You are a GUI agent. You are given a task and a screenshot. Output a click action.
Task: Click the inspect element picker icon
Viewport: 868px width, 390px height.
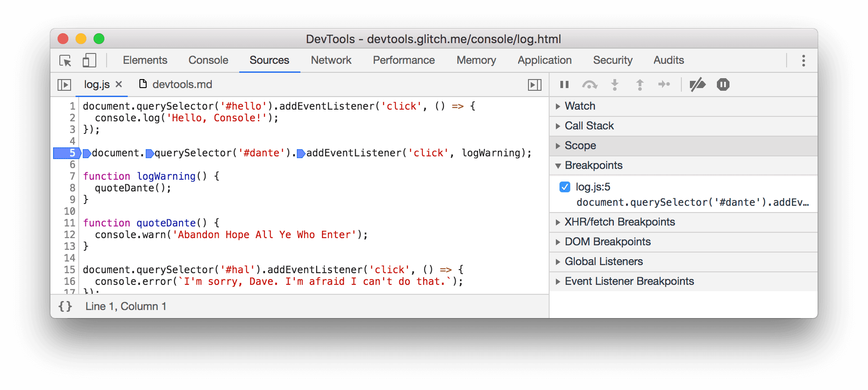coord(65,61)
